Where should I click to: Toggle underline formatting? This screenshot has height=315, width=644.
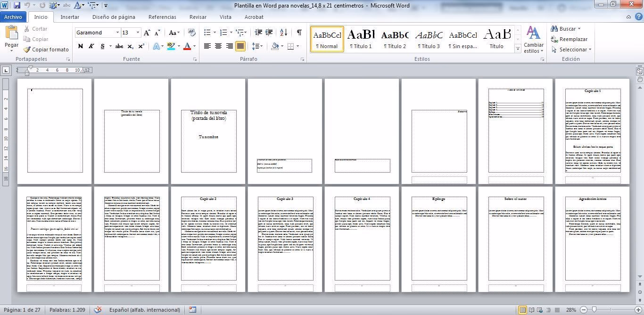click(102, 46)
